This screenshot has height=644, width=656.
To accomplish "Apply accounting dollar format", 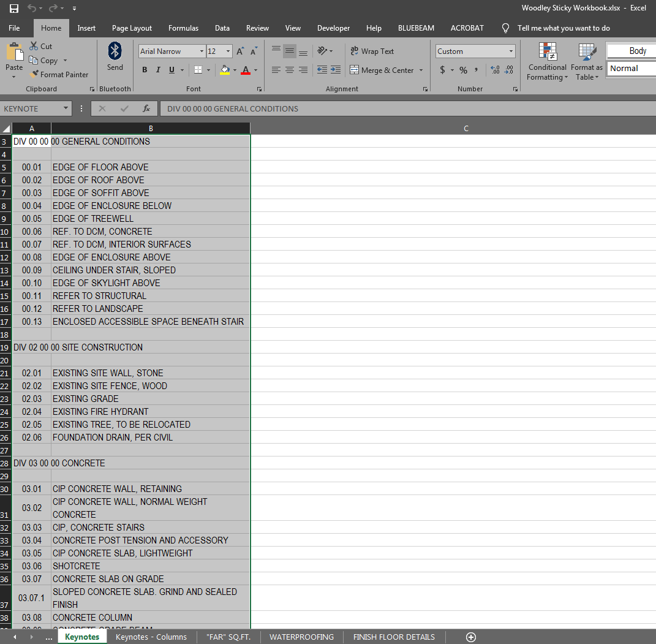I will tap(442, 70).
